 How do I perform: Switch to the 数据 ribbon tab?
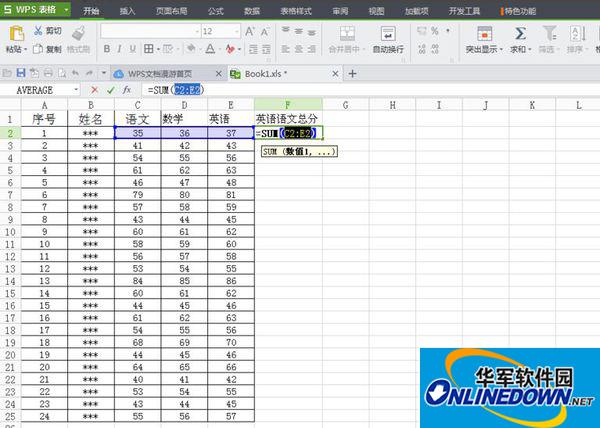(252, 11)
